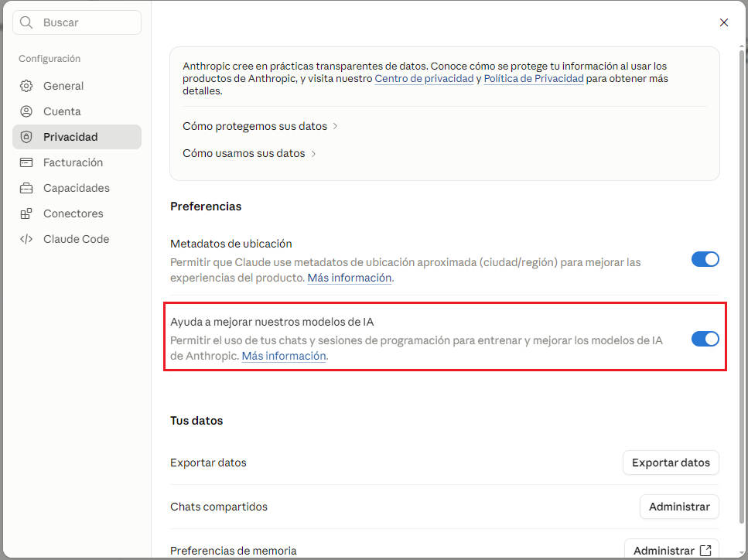Disable the Metadatos de ubicación toggle
The width and height of the screenshot is (748, 560).
point(705,259)
